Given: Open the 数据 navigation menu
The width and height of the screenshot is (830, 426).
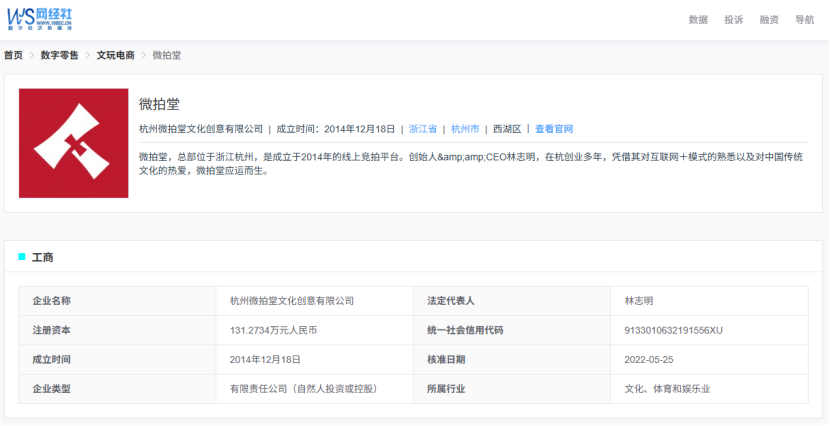Looking at the screenshot, I should point(698,20).
